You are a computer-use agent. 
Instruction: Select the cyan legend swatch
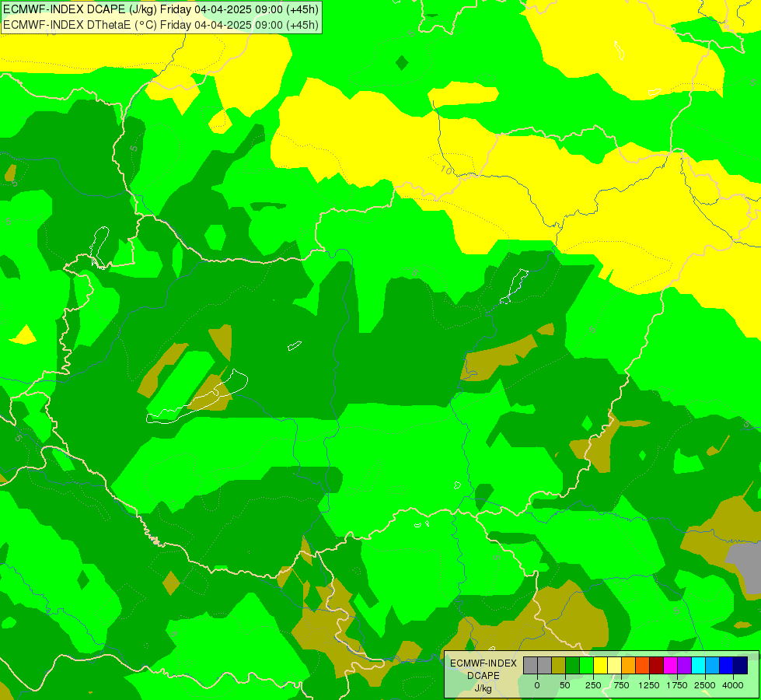(698, 665)
